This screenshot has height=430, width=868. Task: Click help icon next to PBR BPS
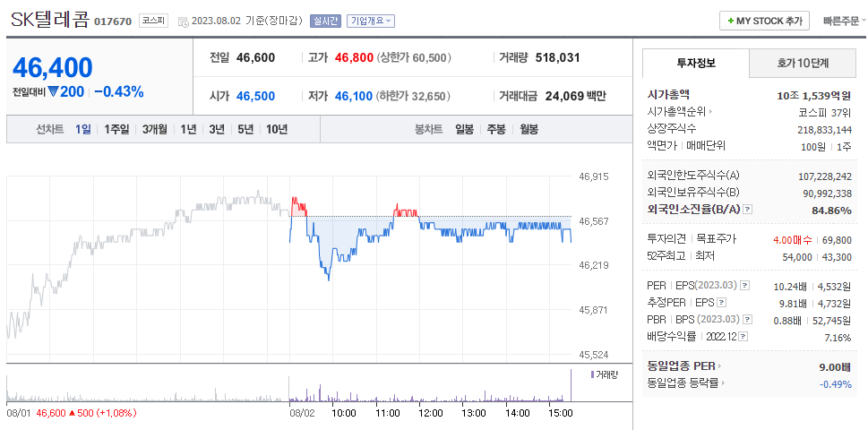pos(748,319)
